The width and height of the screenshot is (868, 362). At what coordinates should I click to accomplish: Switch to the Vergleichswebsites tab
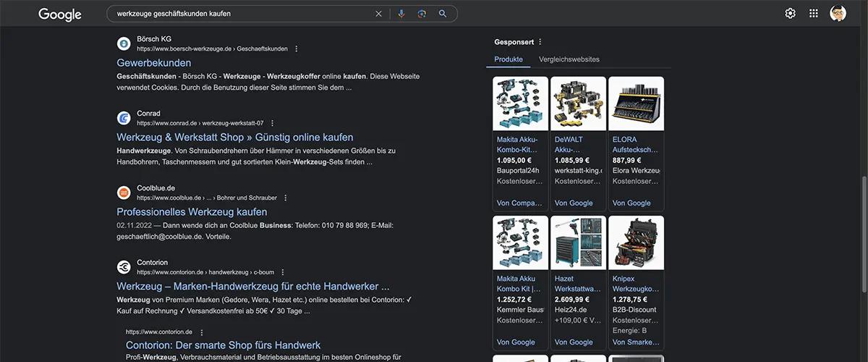coord(569,59)
